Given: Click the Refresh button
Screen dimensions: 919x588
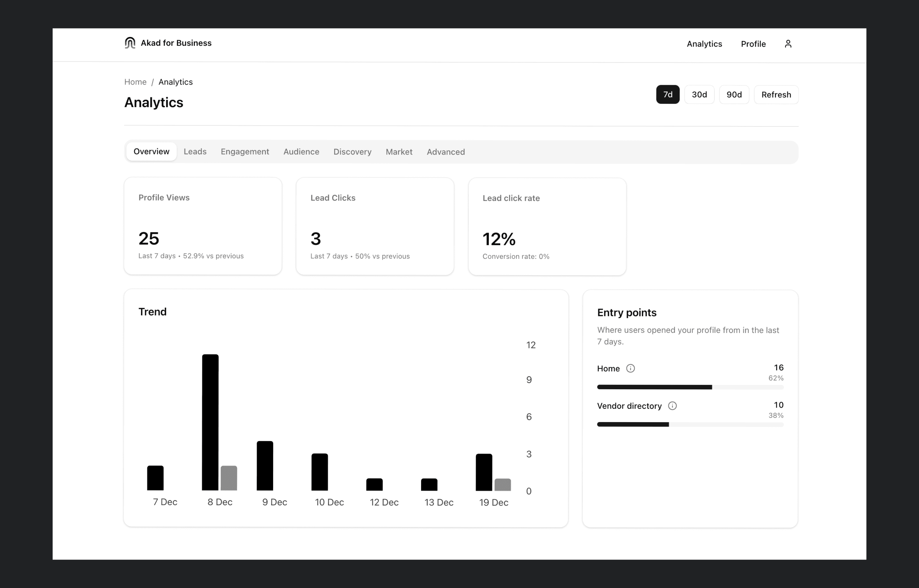Looking at the screenshot, I should pos(776,94).
